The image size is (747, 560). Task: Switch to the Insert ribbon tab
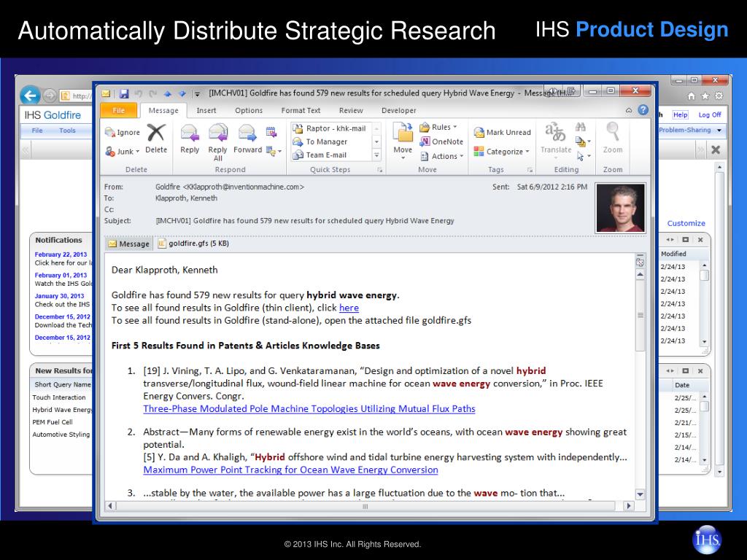(206, 111)
